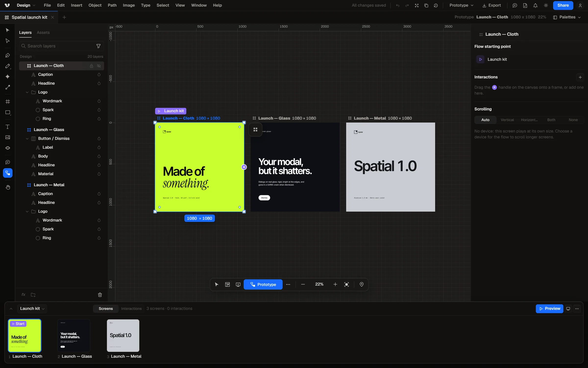Viewport: 588px width, 368px height.
Task: Click the Export button
Action: [491, 5]
